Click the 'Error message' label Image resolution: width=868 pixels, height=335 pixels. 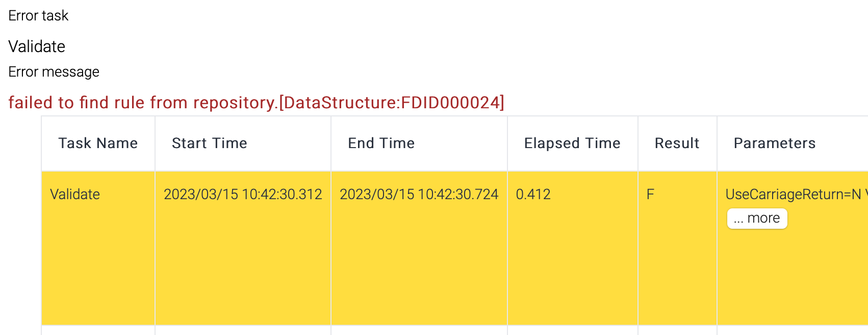coord(54,72)
